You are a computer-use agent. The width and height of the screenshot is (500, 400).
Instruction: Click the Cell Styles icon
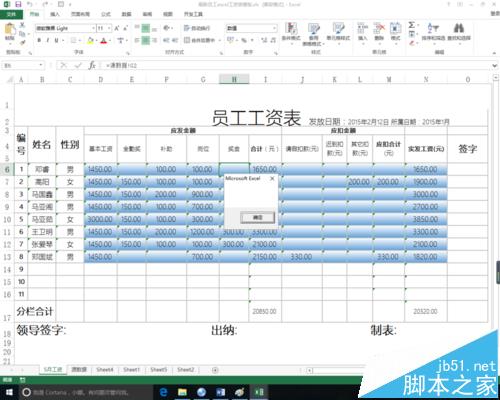coord(338,29)
